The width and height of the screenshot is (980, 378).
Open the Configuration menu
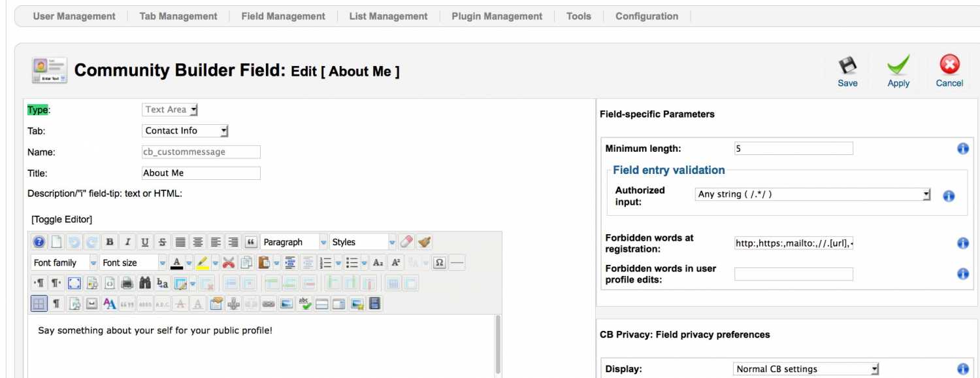pos(647,16)
